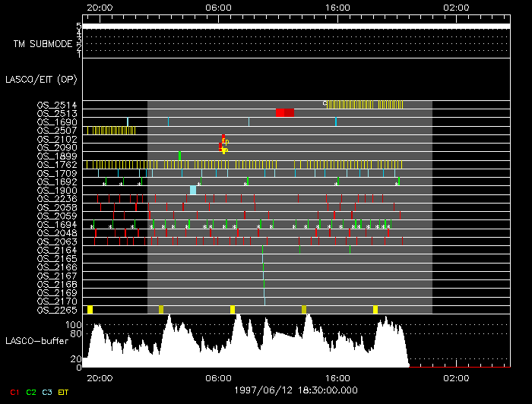Select the OS_2048 row label
532x404 pixels.
[57, 233]
